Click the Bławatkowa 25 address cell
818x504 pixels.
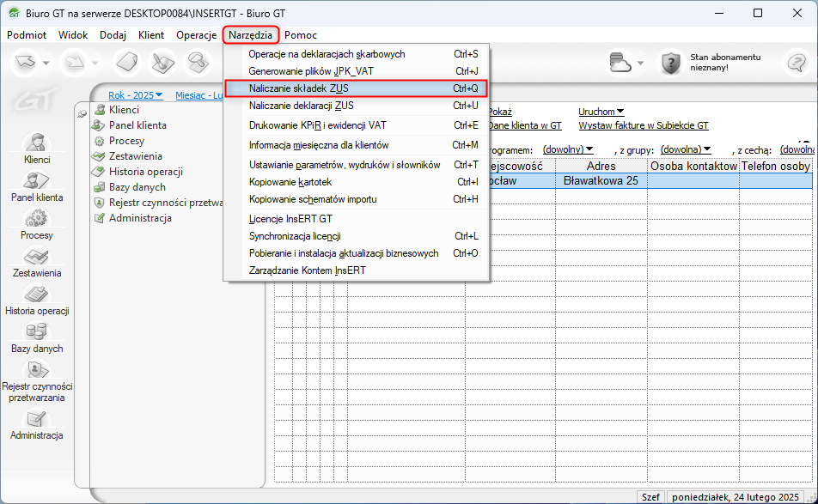tap(601, 181)
